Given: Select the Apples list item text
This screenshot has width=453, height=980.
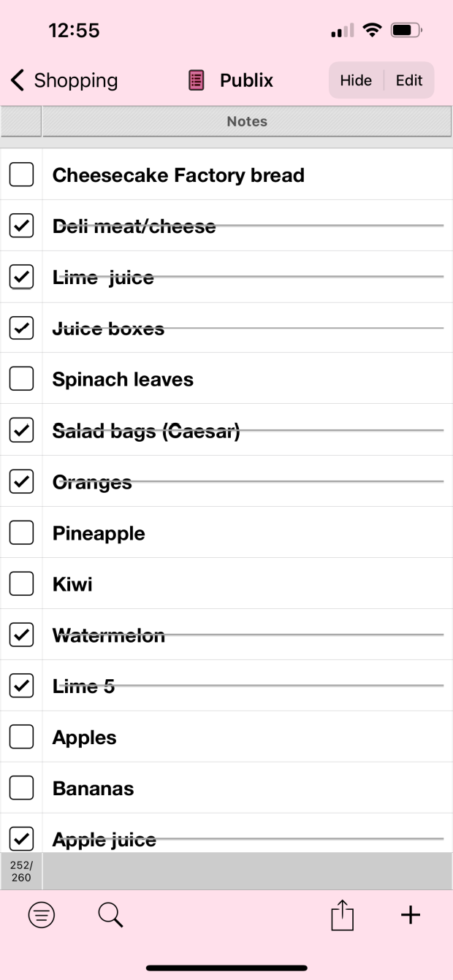Looking at the screenshot, I should pyautogui.click(x=85, y=738).
